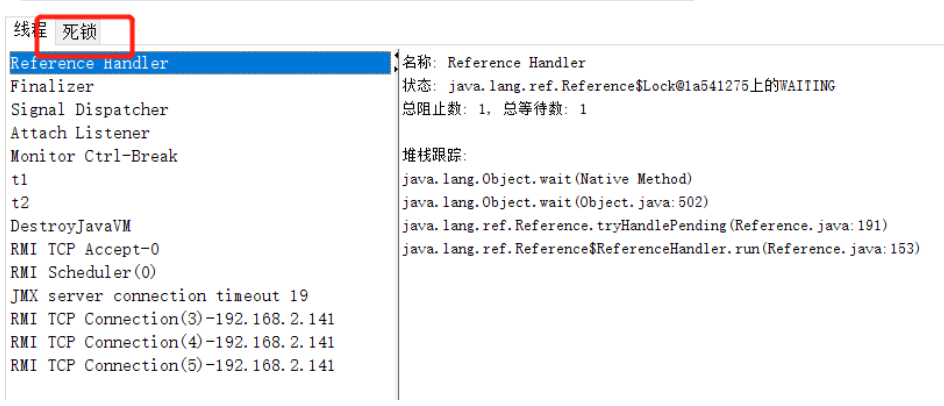The height and width of the screenshot is (406, 944).
Task: Select the RMI TCP Accept-0 thread
Action: point(200,249)
